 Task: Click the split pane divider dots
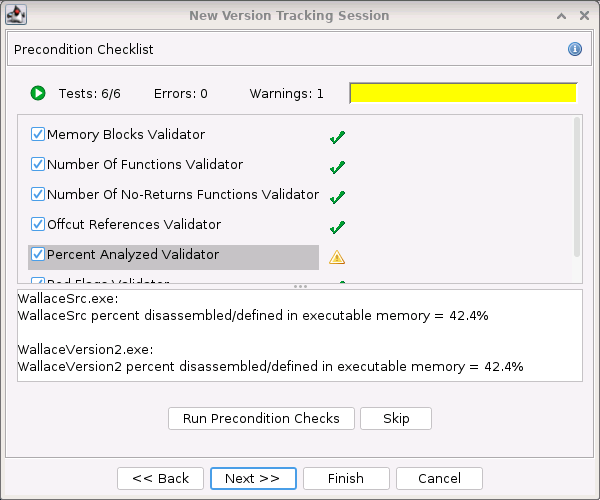pyautogui.click(x=300, y=287)
